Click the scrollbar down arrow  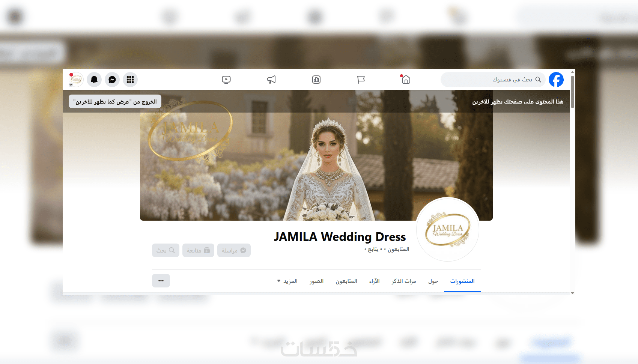click(x=572, y=293)
